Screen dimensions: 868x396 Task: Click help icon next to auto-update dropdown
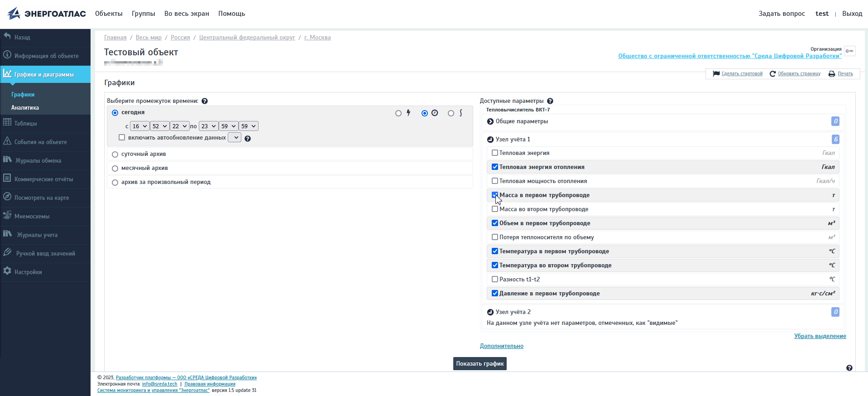pos(248,139)
